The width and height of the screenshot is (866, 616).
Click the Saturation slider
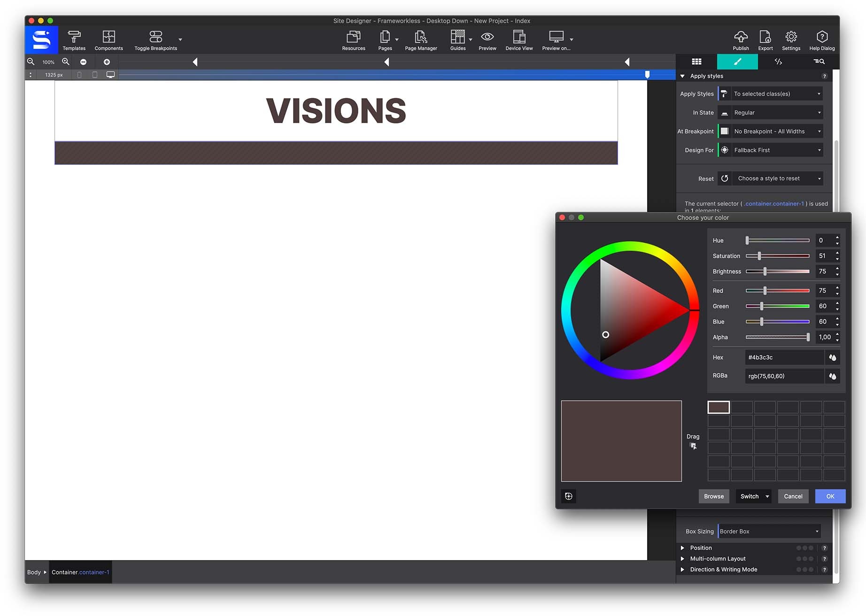(778, 256)
